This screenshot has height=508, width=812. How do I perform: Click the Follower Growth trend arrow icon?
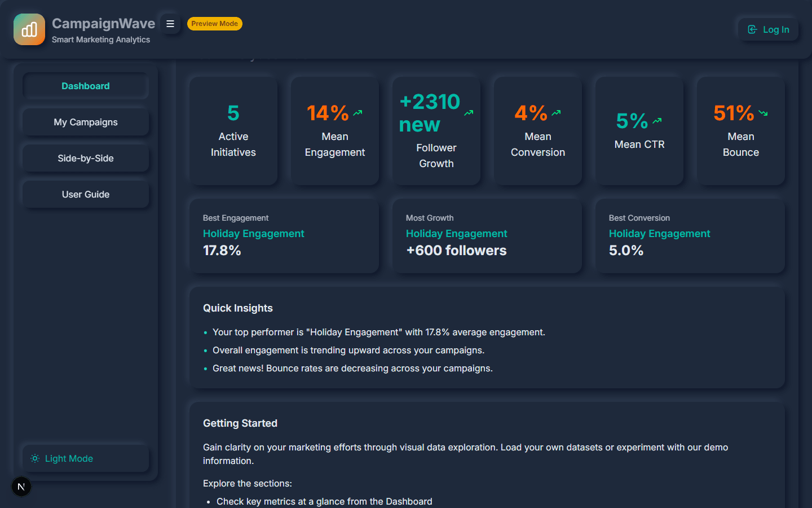(x=469, y=113)
